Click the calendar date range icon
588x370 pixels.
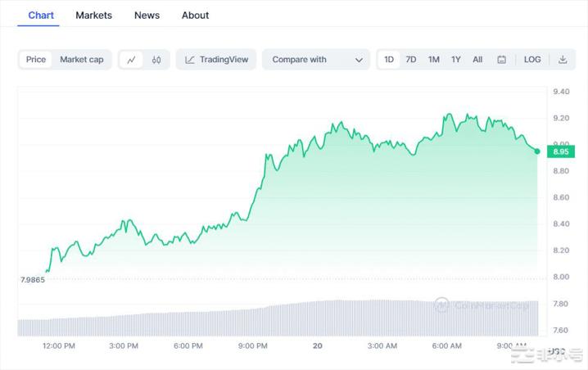pos(501,60)
